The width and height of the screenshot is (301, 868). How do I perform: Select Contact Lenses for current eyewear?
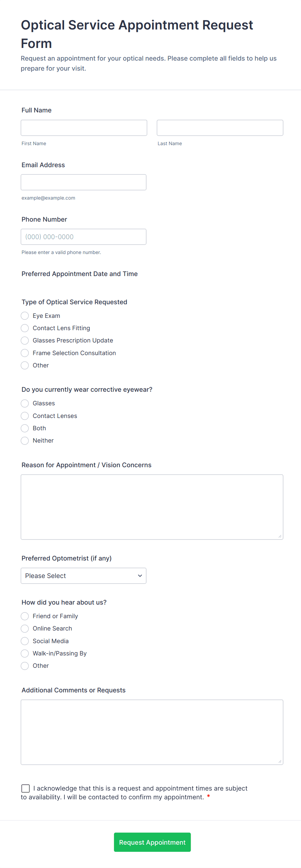click(x=25, y=416)
